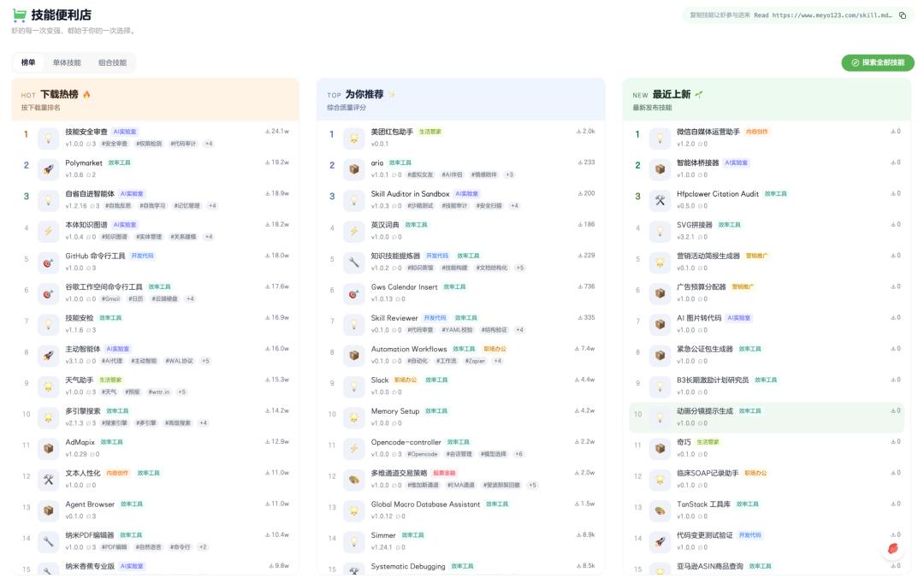The height and width of the screenshot is (584, 924).
Task: Click the rocket icon for 代码变更测试验证
Action: (x=660, y=541)
